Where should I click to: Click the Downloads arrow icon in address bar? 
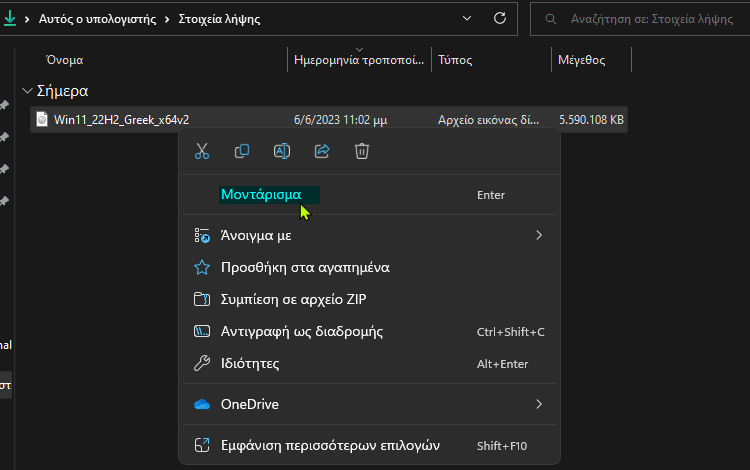pyautogui.click(x=10, y=19)
